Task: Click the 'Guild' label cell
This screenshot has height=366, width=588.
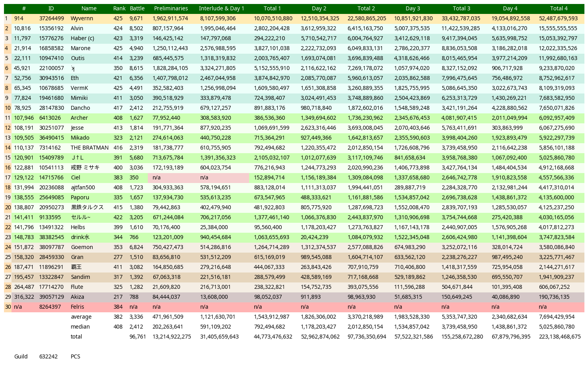Action: click(21, 356)
